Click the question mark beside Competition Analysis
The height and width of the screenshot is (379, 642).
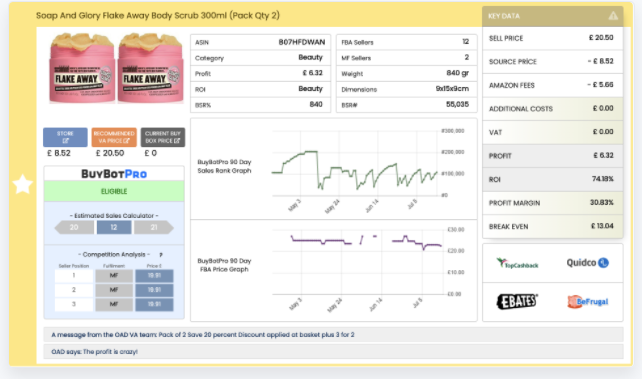tap(161, 255)
